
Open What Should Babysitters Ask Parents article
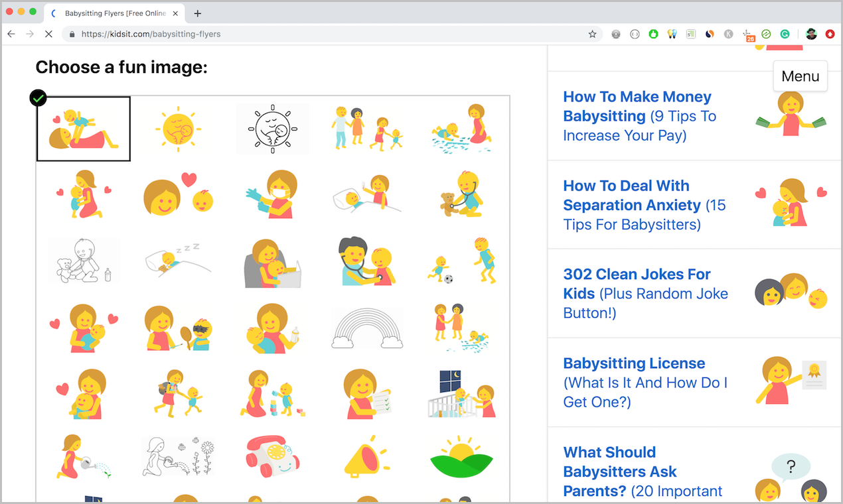643,472
